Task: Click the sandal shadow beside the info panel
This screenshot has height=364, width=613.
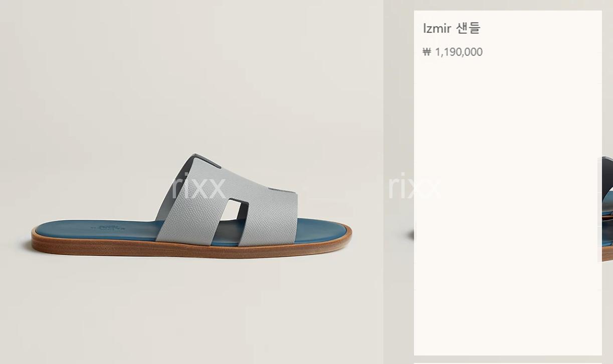Action: point(410,234)
